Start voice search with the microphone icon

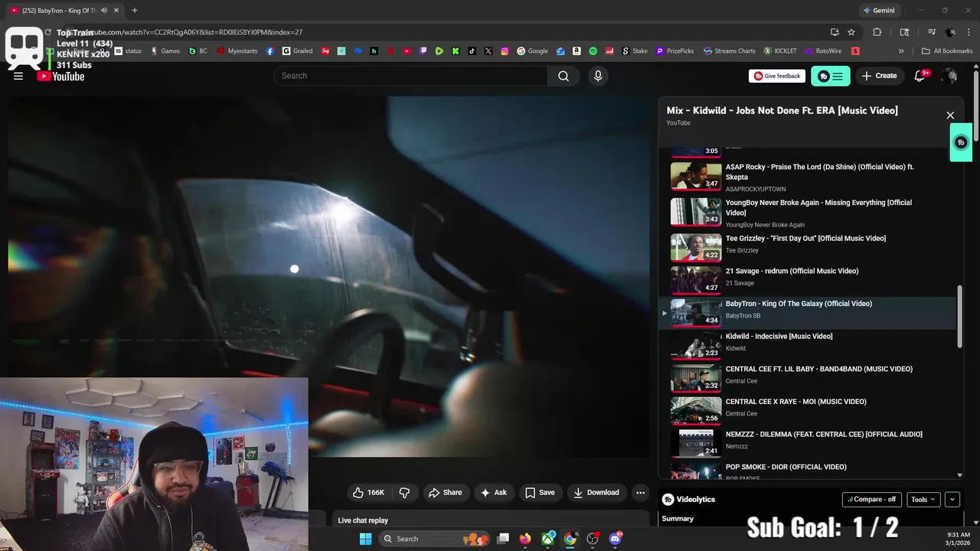(x=598, y=76)
